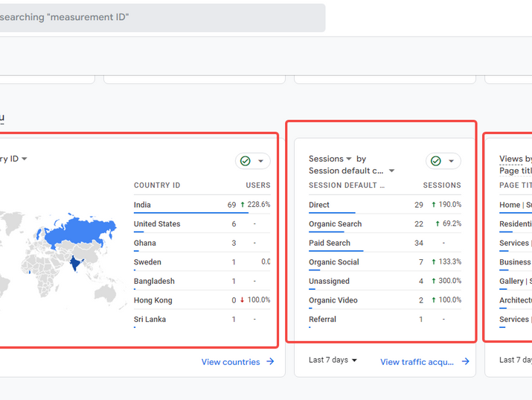Click the Views by Page title card heading
Image resolution: width=532 pixels, height=400 pixels.
click(x=515, y=159)
